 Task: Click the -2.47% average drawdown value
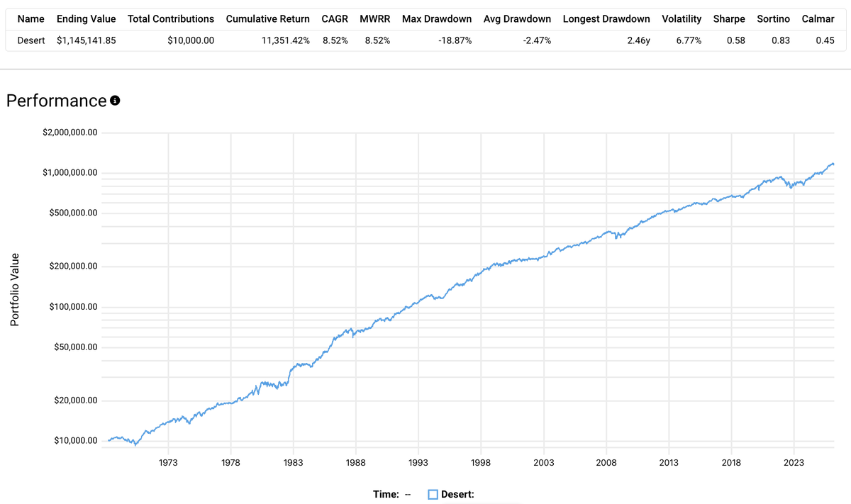pyautogui.click(x=537, y=40)
